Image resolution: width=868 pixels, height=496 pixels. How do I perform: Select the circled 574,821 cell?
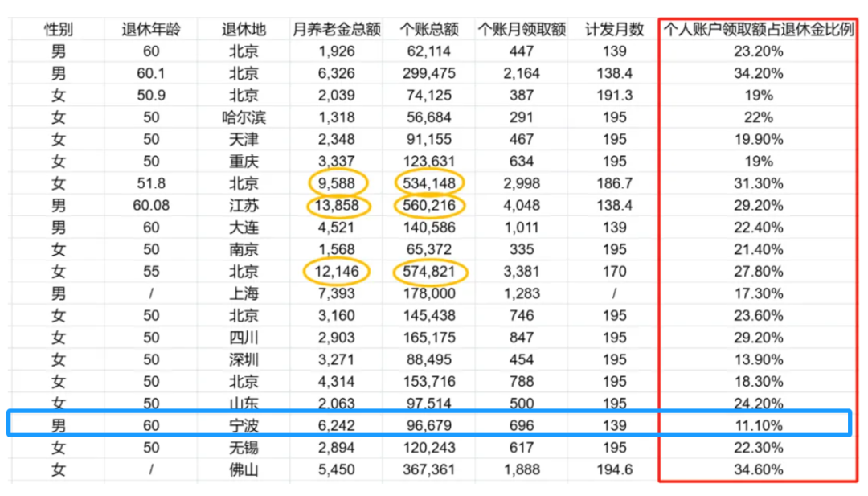click(x=429, y=272)
